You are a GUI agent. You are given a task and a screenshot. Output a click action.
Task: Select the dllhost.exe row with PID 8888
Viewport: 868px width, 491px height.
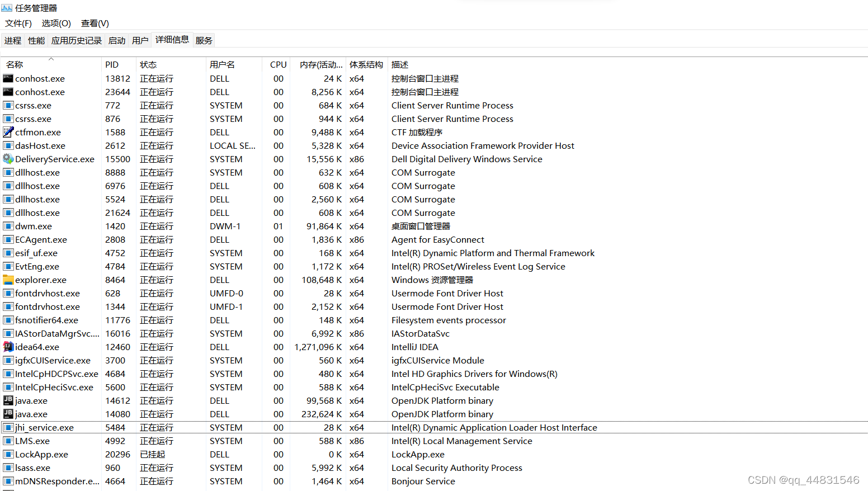434,172
